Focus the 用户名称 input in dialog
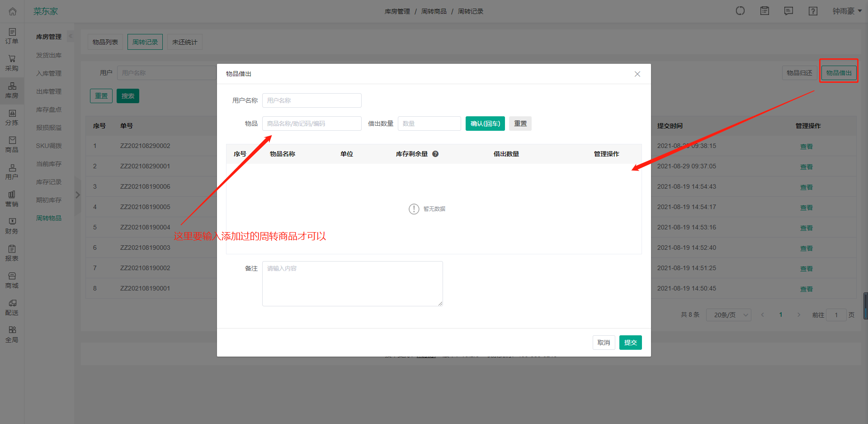The image size is (868, 424). pos(311,100)
